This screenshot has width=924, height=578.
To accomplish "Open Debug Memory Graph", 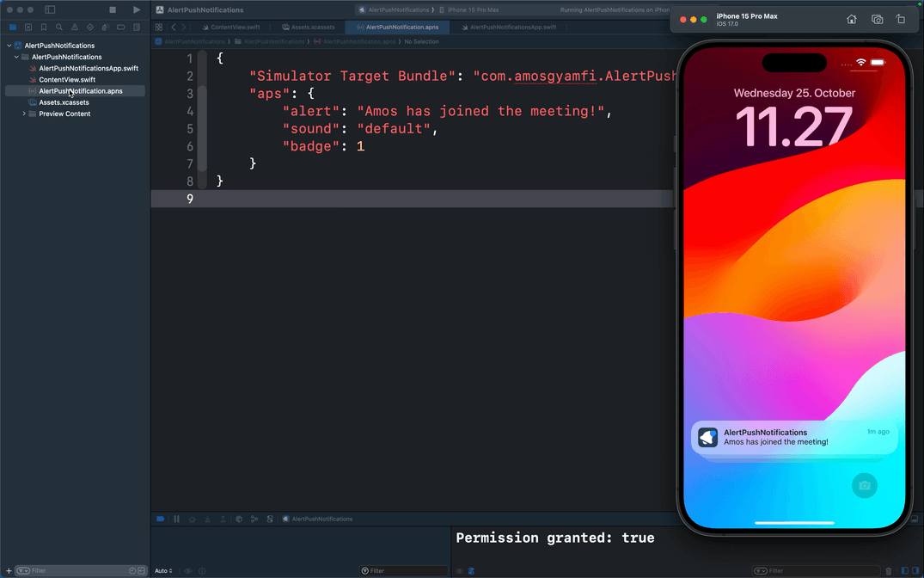I will tap(254, 519).
